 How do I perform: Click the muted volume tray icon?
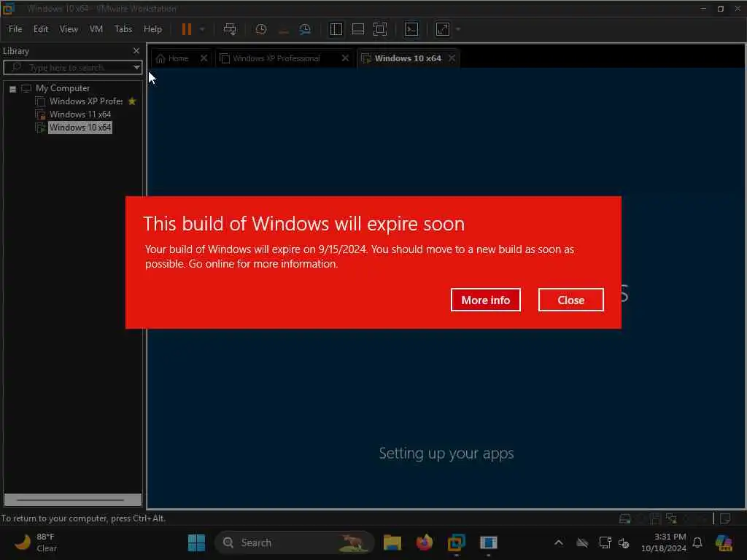point(624,542)
